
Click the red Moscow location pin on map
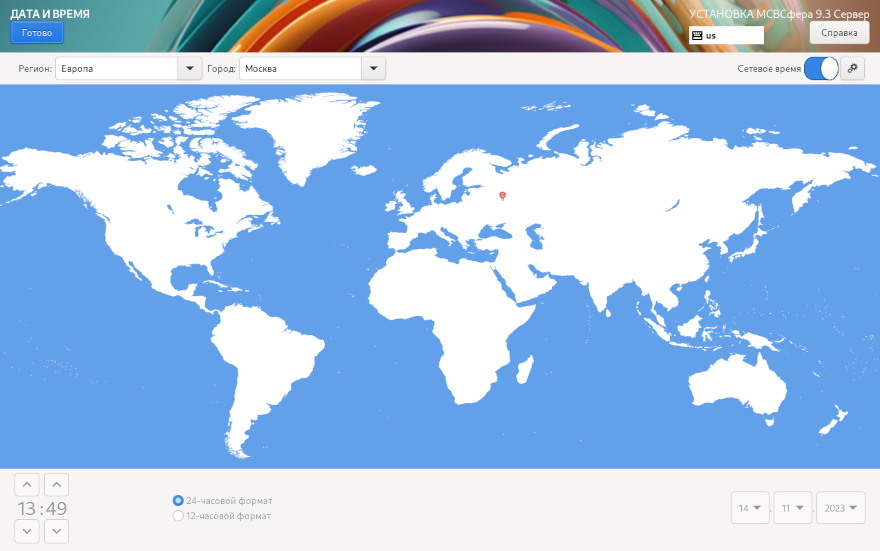(502, 195)
